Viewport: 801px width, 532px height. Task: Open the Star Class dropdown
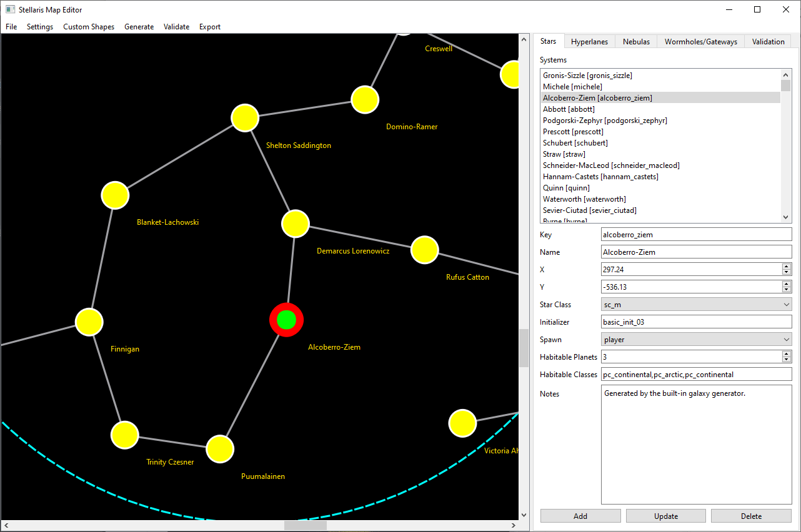(696, 304)
